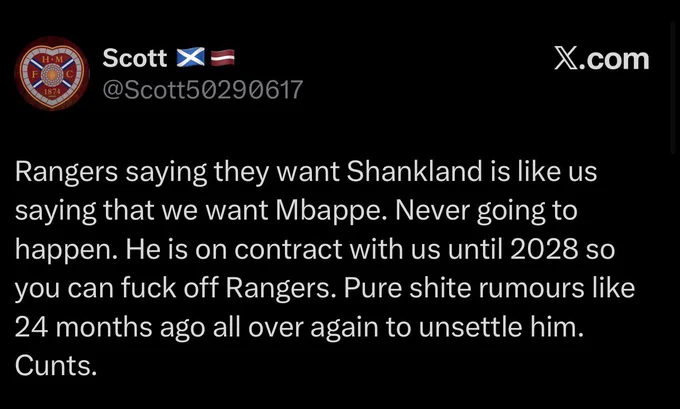Click the .com text of the watermark
The image size is (680, 409).
612,59
